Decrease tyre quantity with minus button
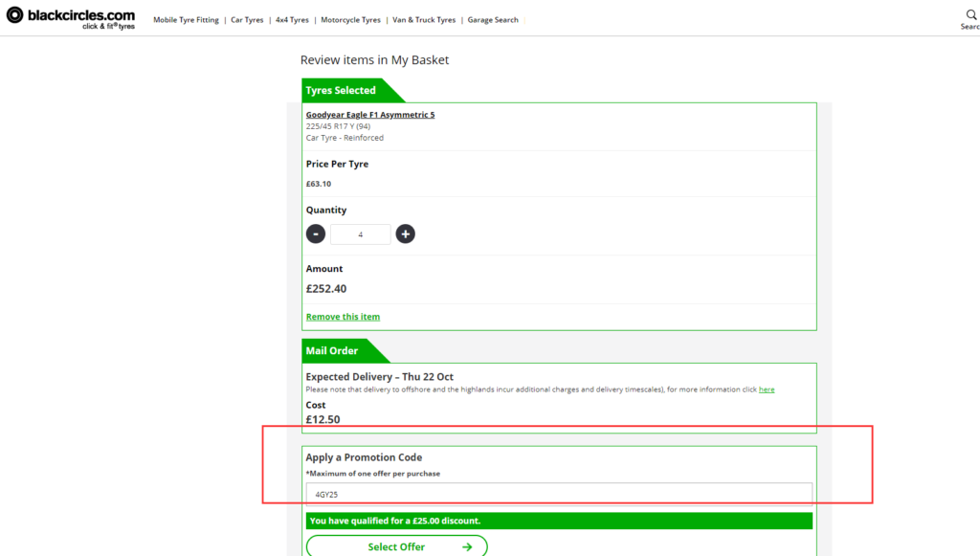 point(316,234)
